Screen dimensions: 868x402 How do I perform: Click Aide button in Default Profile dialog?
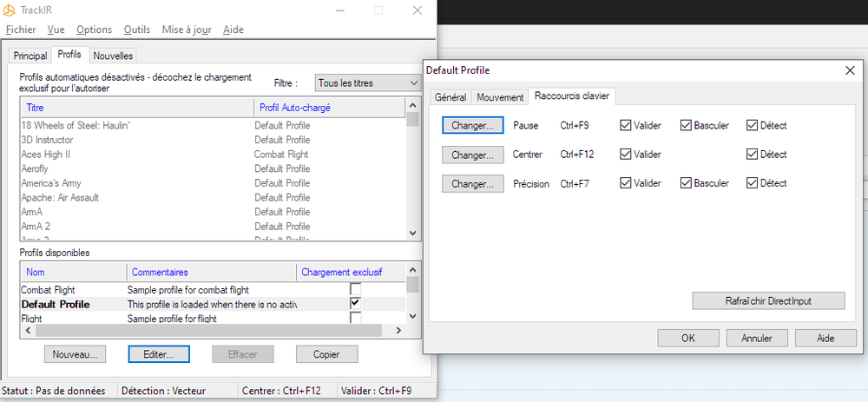[825, 338]
